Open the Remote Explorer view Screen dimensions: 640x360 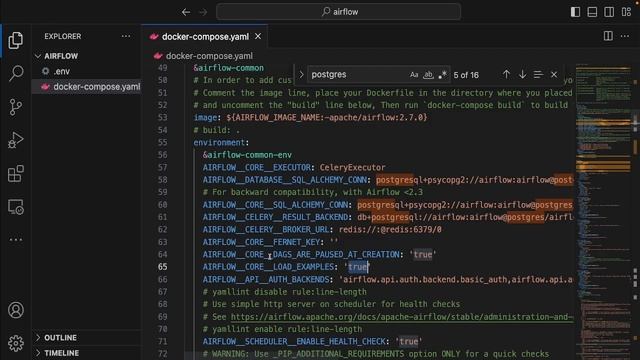point(16,207)
